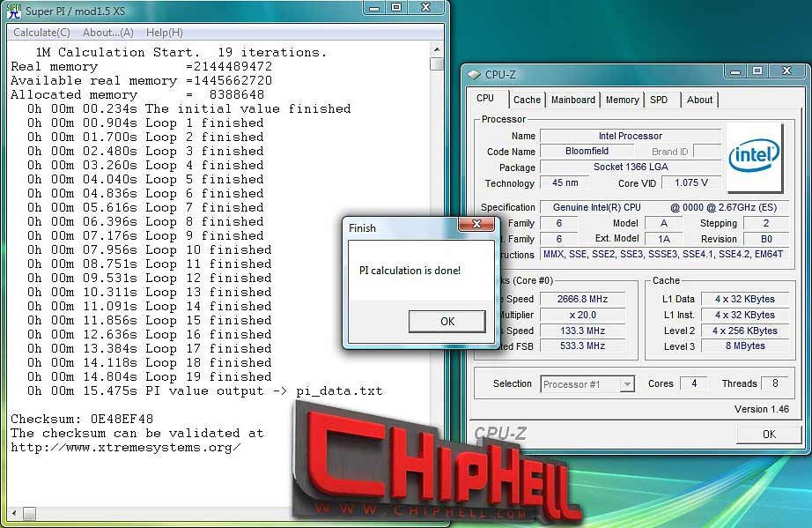Screen dimensions: 812x528
Task: Click the 1M Calculation Start line
Action: tap(181, 52)
